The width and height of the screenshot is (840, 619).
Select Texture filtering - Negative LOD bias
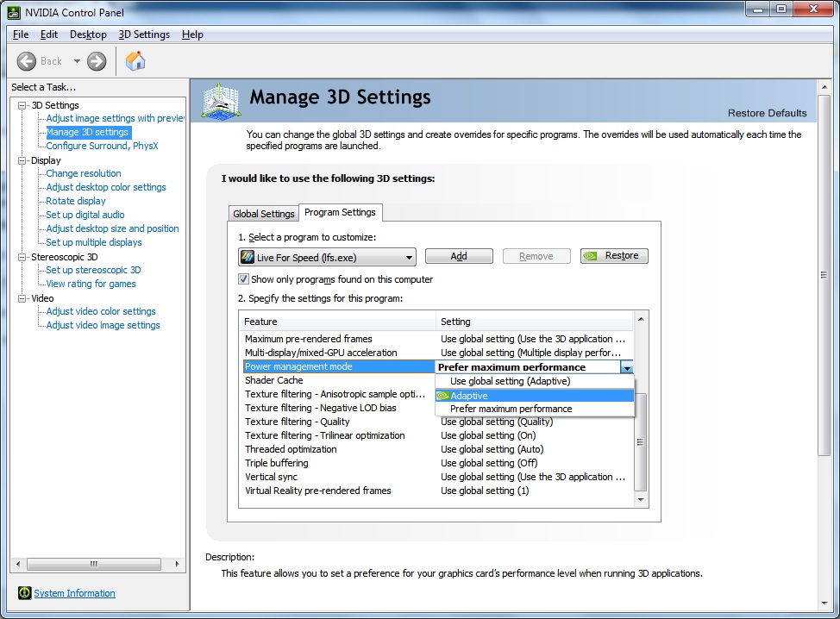tap(338, 408)
